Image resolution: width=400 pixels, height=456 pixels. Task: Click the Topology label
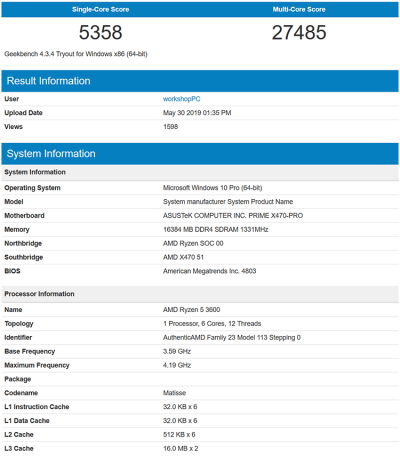[x=19, y=324]
